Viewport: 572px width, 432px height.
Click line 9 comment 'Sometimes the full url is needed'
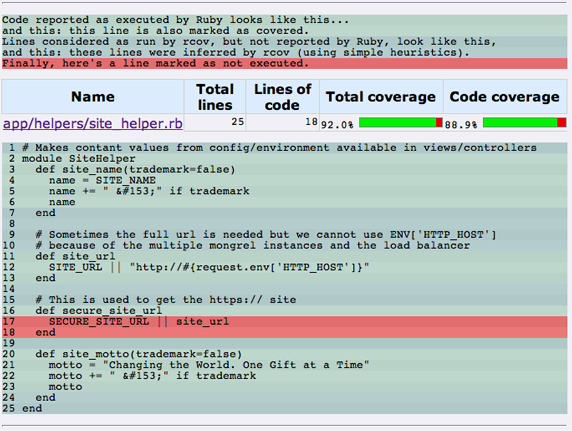285,235
